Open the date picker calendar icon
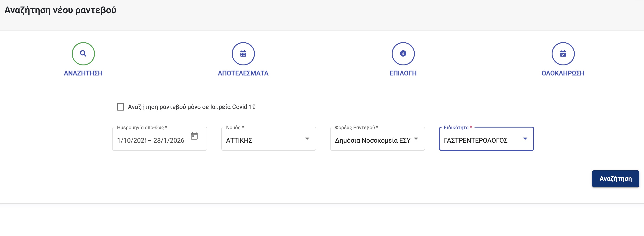The width and height of the screenshot is (644, 236). 194,136
